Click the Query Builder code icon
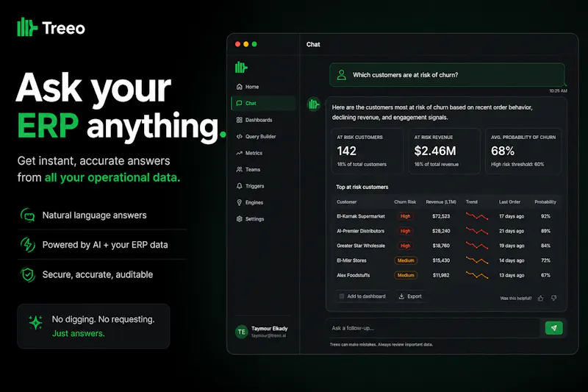 [x=240, y=136]
